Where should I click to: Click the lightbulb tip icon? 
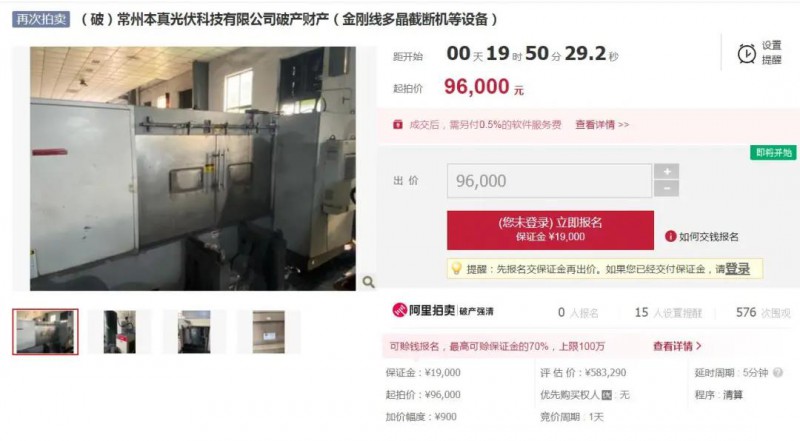point(456,268)
